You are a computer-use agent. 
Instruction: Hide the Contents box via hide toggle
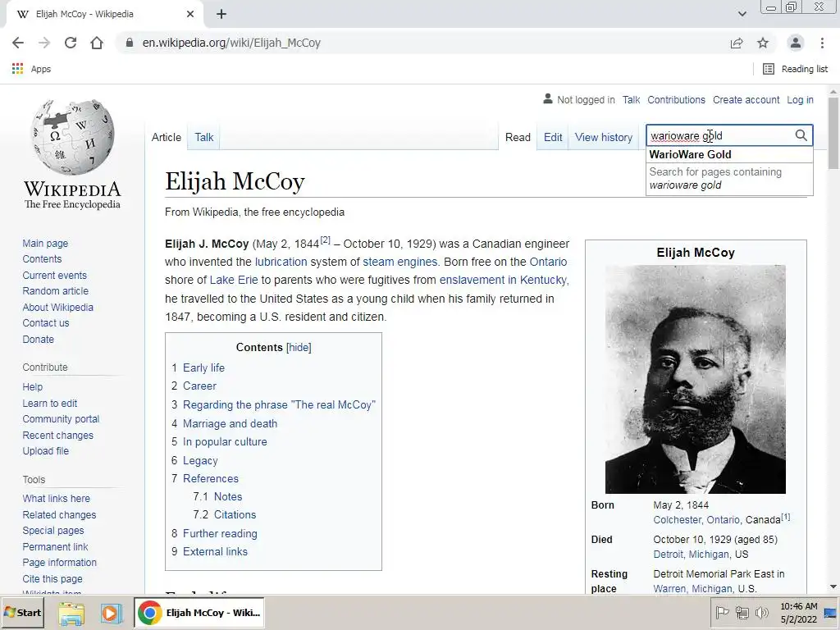(x=299, y=347)
